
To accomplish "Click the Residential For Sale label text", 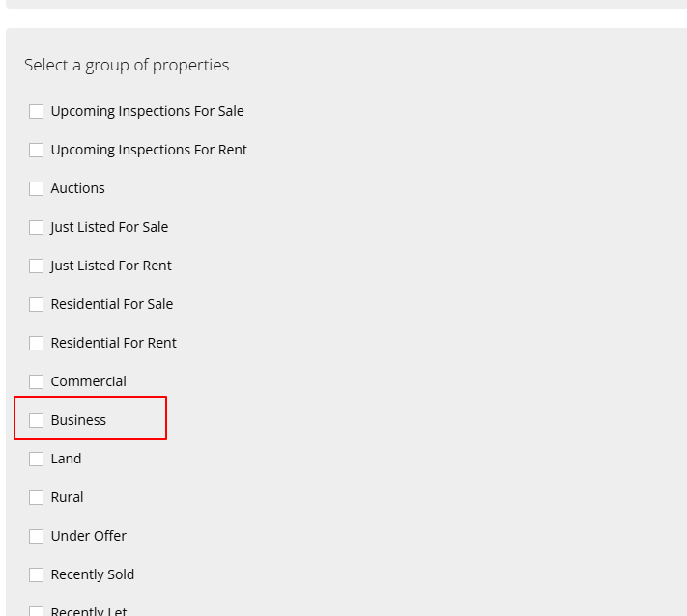I will (x=111, y=304).
